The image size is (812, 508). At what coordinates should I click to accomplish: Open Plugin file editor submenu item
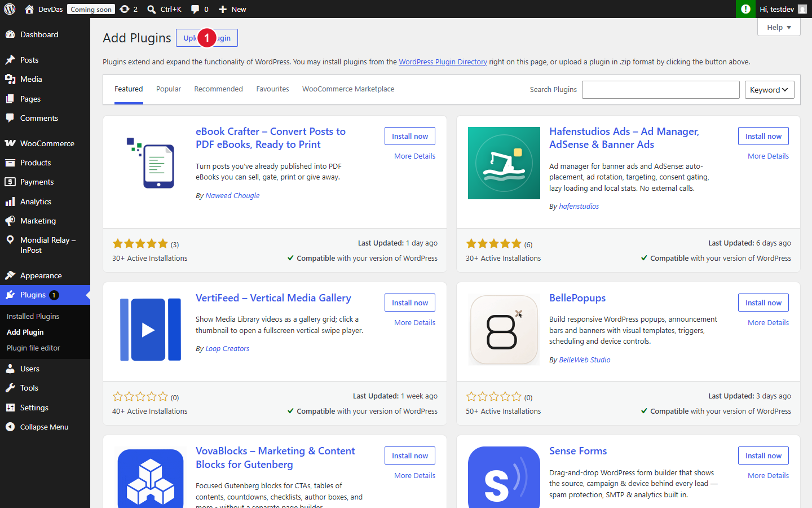[x=33, y=348]
